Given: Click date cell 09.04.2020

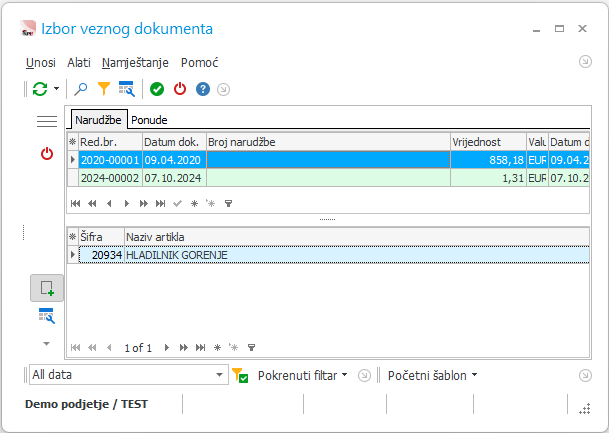Looking at the screenshot, I should coord(174,160).
